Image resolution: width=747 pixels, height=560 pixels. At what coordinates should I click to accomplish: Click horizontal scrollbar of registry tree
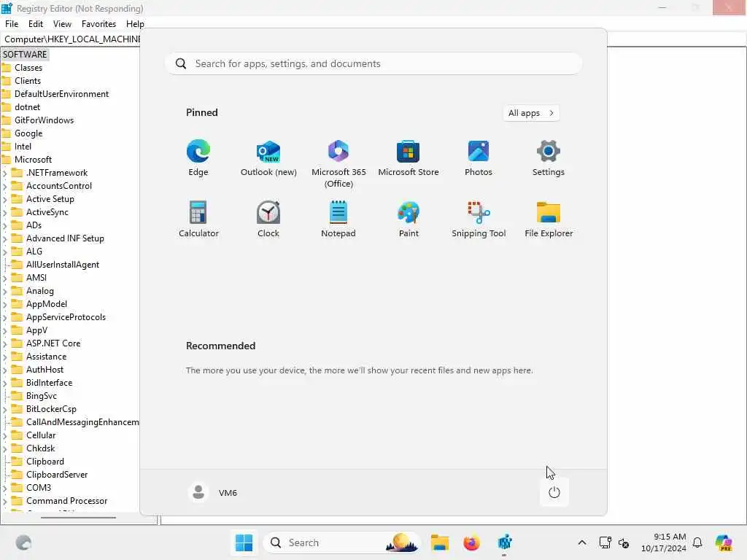[78, 518]
